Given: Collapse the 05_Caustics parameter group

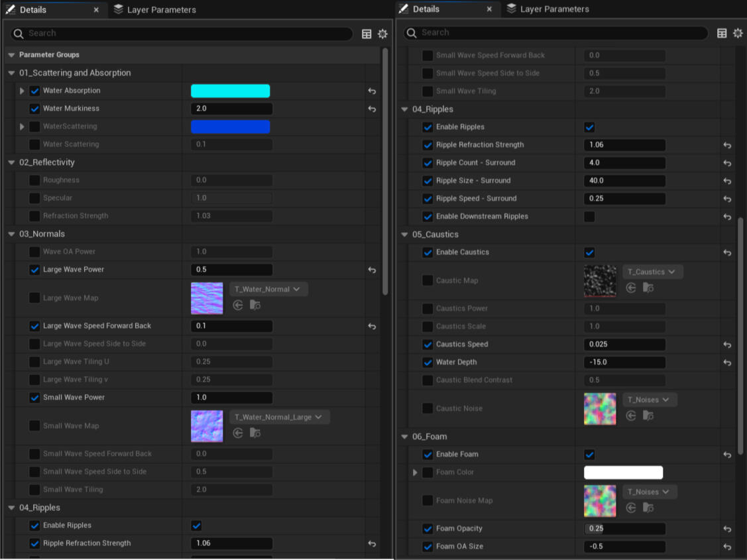Looking at the screenshot, I should click(x=404, y=234).
